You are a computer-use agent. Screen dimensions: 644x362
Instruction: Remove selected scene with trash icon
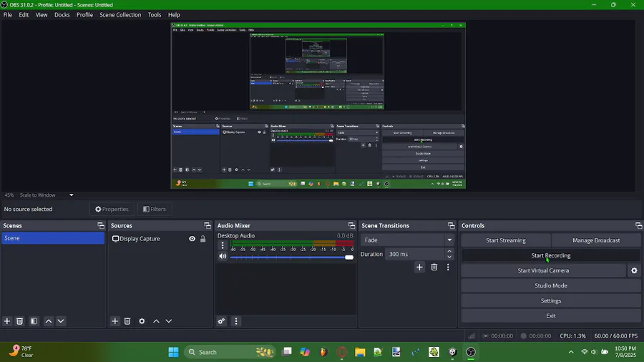tap(19, 321)
